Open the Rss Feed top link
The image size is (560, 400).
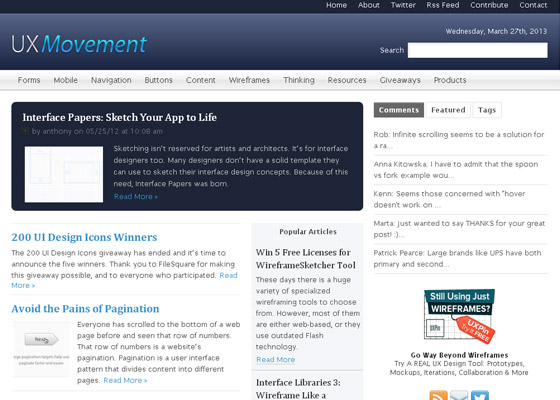pyautogui.click(x=442, y=5)
